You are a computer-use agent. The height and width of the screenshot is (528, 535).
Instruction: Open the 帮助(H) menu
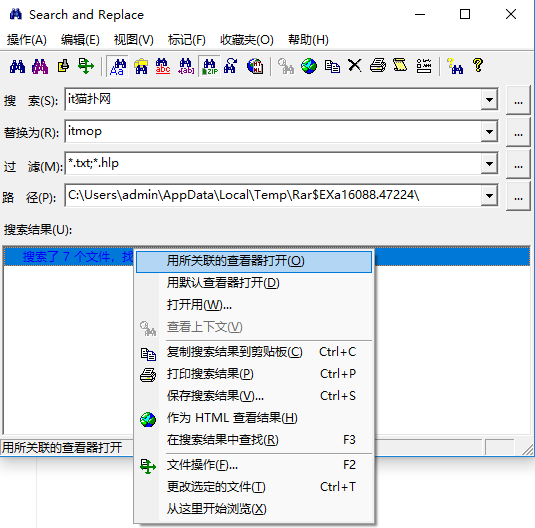point(308,40)
